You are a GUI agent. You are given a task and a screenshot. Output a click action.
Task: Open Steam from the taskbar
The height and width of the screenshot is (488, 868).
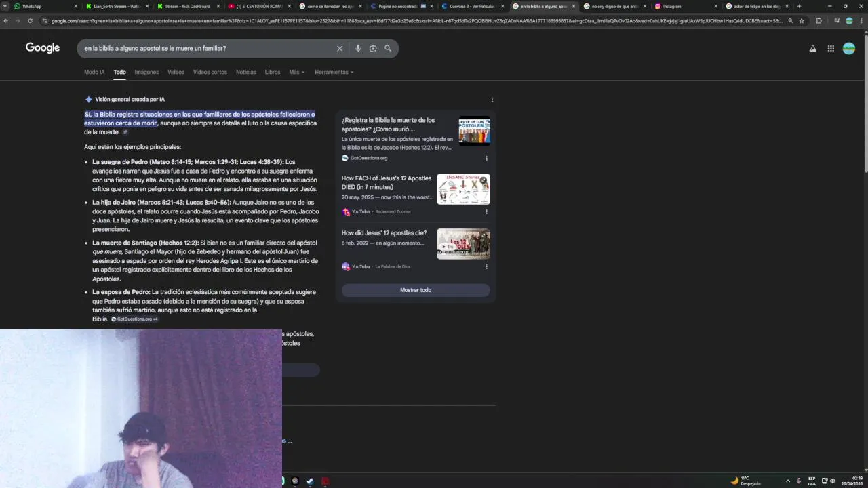[x=310, y=481]
